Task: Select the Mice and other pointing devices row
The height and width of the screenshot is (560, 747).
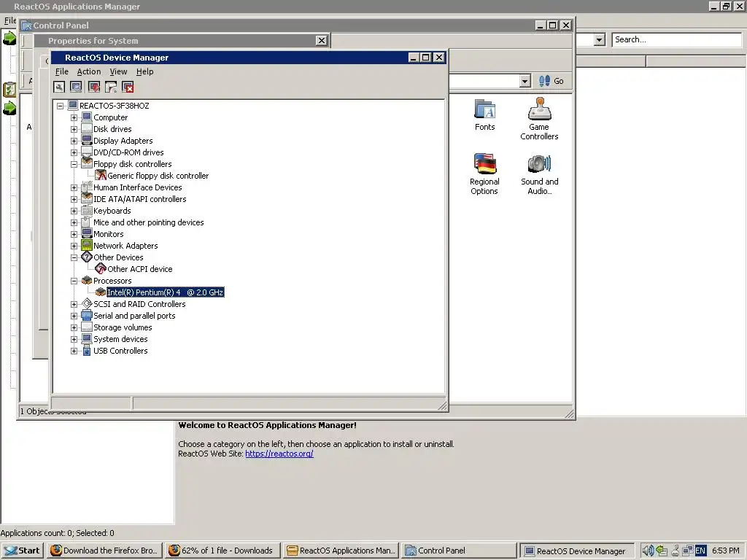Action: point(148,222)
